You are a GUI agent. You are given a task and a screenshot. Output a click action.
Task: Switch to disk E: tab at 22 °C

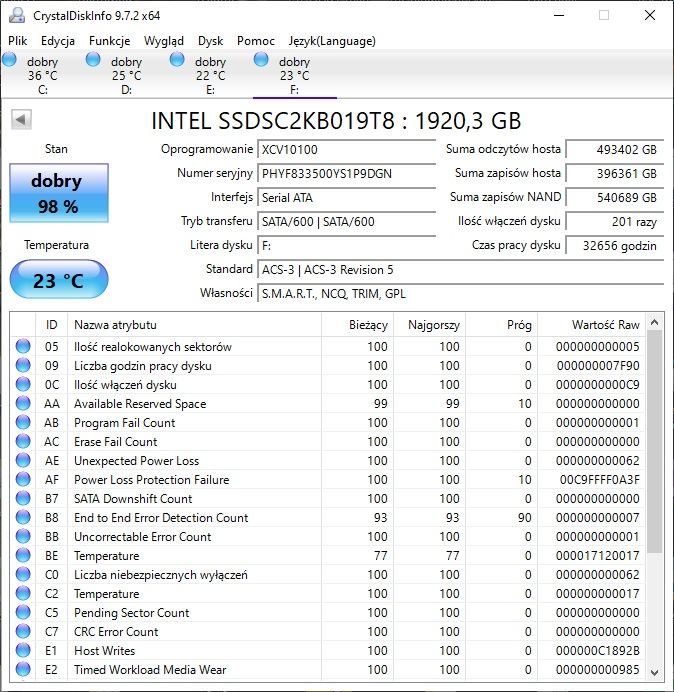click(x=211, y=74)
